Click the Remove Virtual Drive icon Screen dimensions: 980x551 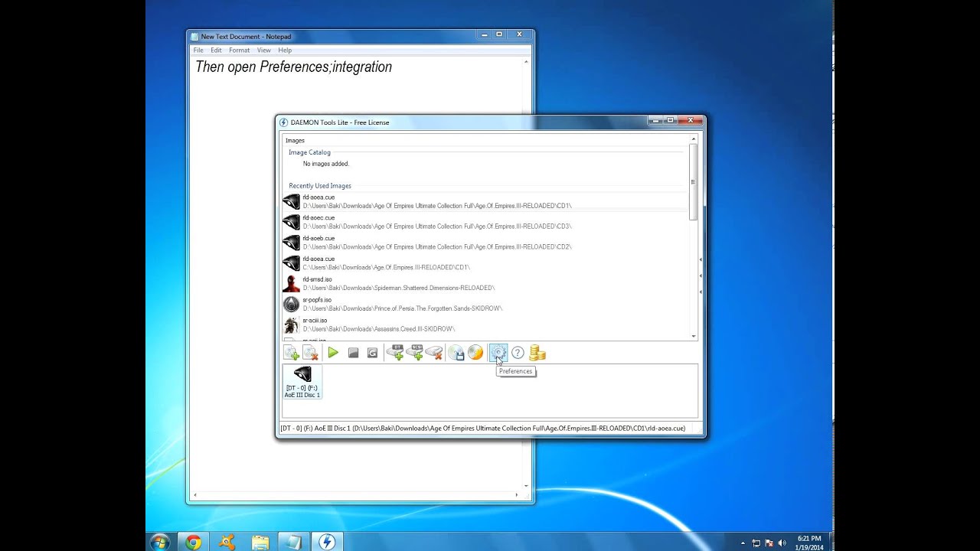pos(434,353)
